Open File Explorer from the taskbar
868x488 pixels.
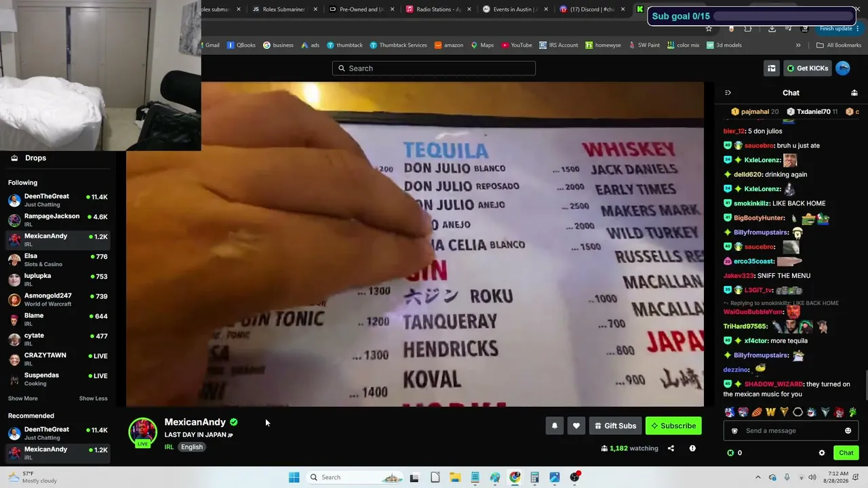click(455, 477)
